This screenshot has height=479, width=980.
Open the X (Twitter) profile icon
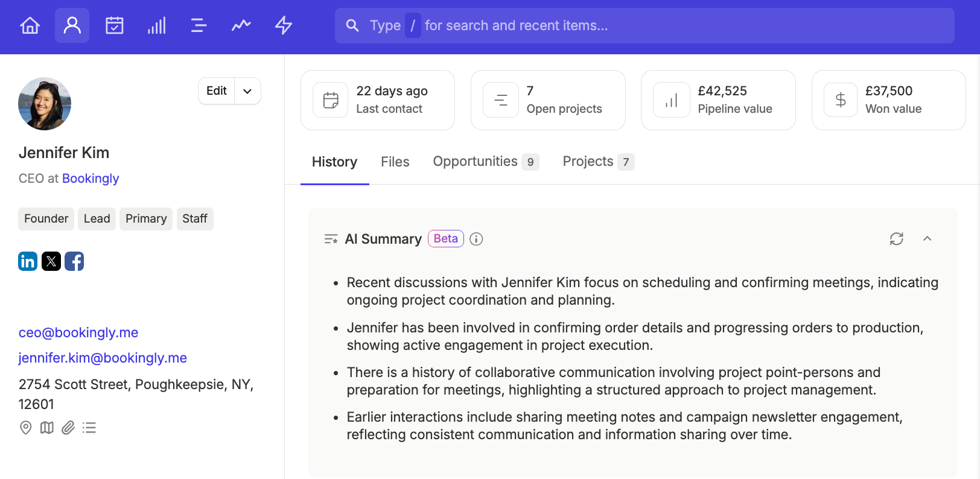tap(51, 261)
